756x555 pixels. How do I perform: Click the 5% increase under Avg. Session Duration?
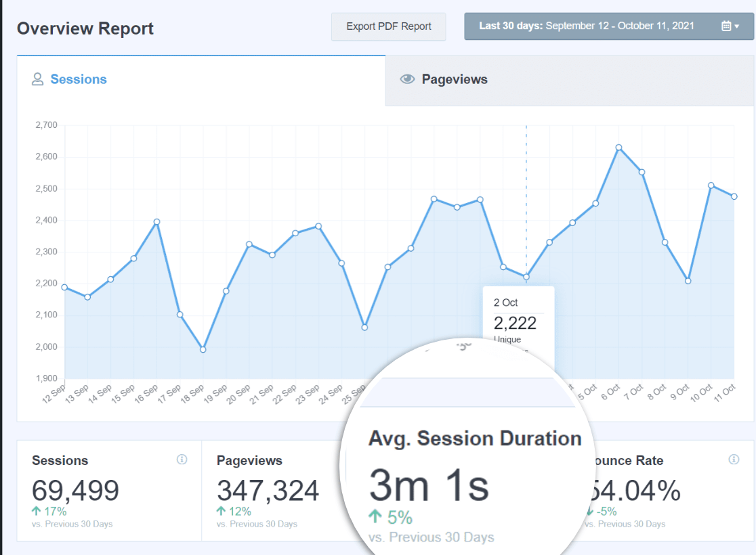[x=391, y=518]
